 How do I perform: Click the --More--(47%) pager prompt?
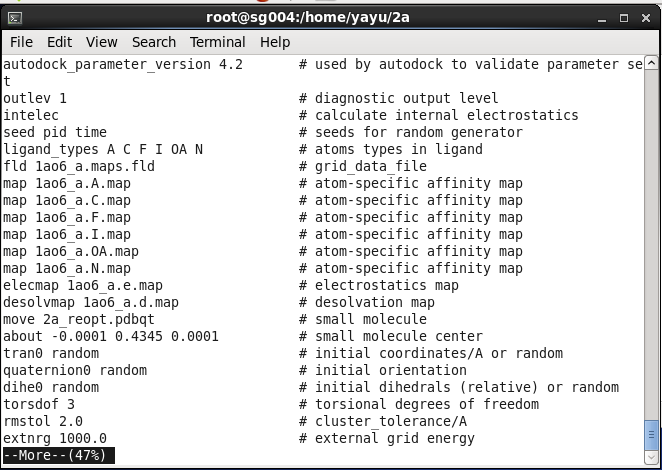coord(56,455)
